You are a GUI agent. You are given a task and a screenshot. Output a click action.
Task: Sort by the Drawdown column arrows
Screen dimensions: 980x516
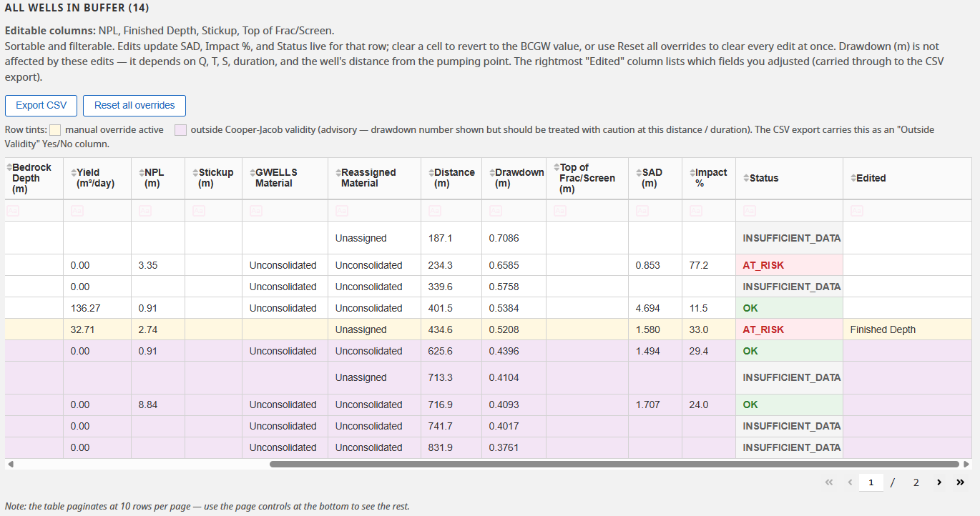(x=492, y=172)
